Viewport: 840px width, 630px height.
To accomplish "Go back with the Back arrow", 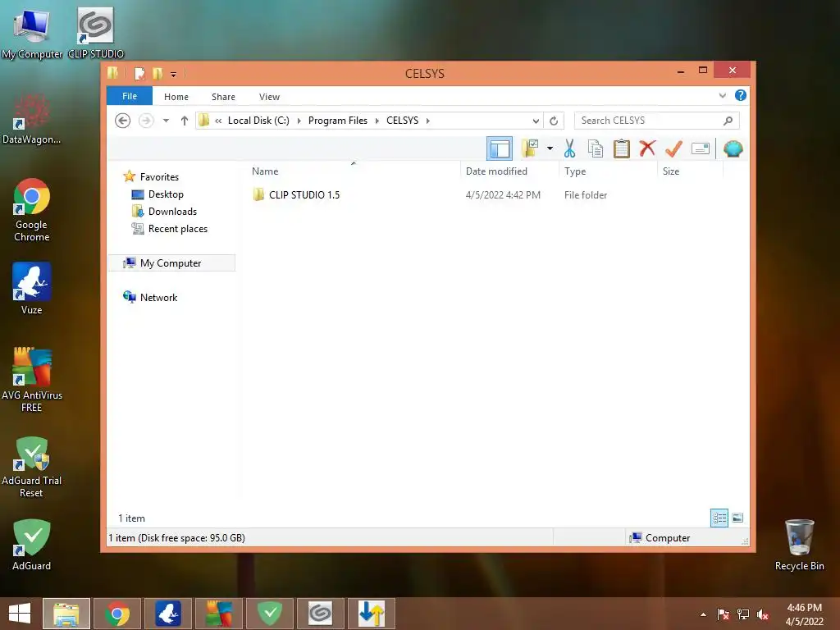I will 123,121.
